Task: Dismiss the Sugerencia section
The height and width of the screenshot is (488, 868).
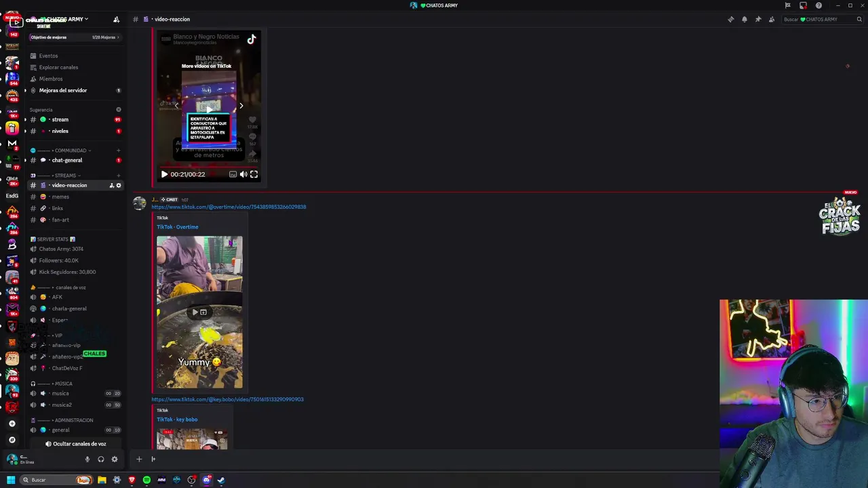Action: point(119,110)
